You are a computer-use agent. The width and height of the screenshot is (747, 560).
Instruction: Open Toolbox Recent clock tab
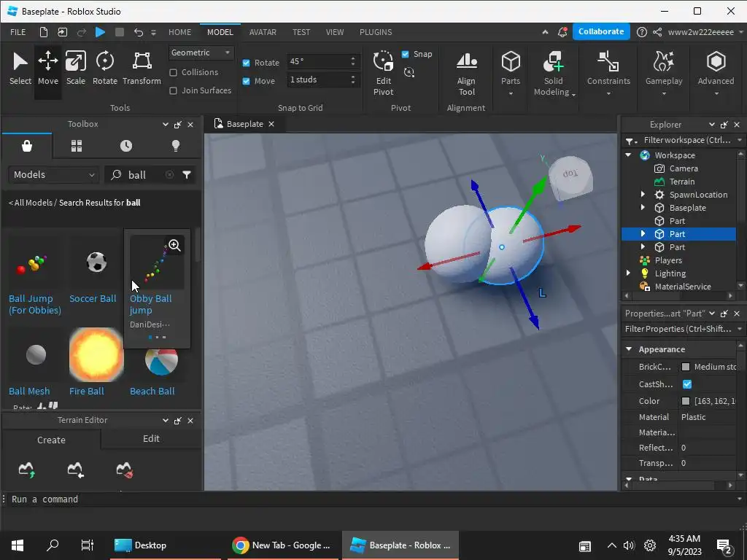(x=126, y=146)
